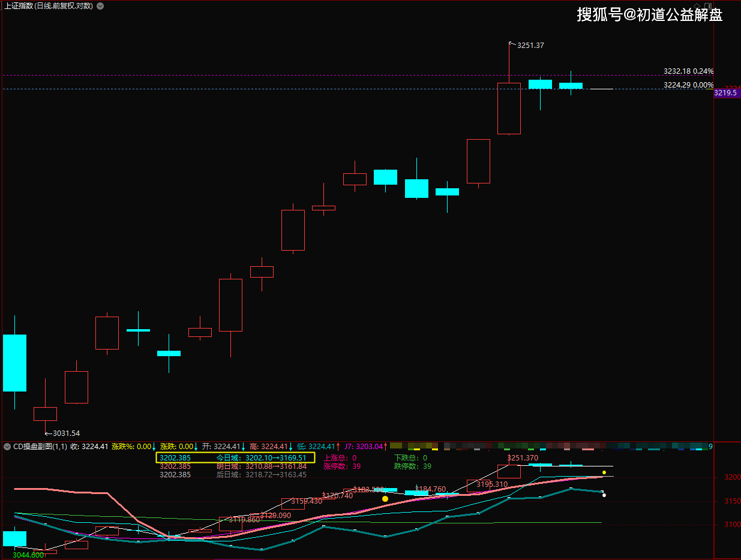The image size is (741, 560).
Task: Click the large yellow dot in sub-chart
Action: point(385,498)
